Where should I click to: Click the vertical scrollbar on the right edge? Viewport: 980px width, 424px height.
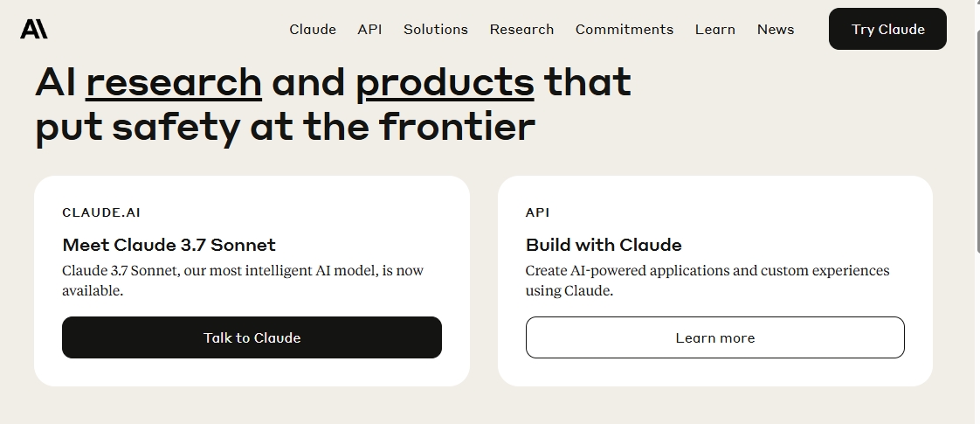(977, 212)
